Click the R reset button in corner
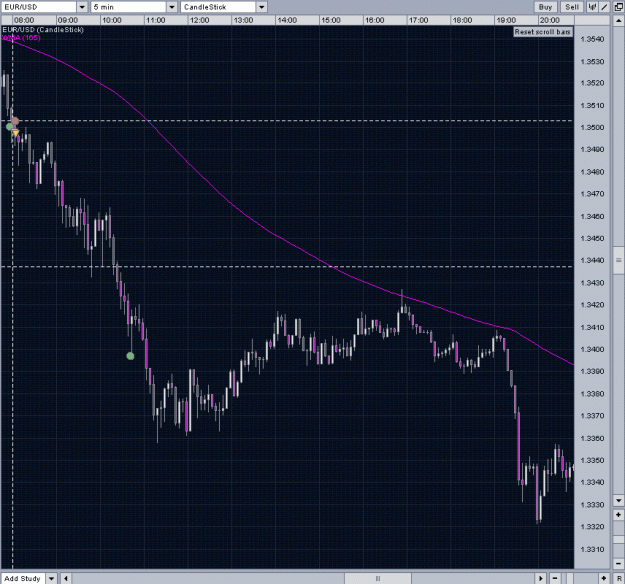The height and width of the screenshot is (584, 625). 619,578
